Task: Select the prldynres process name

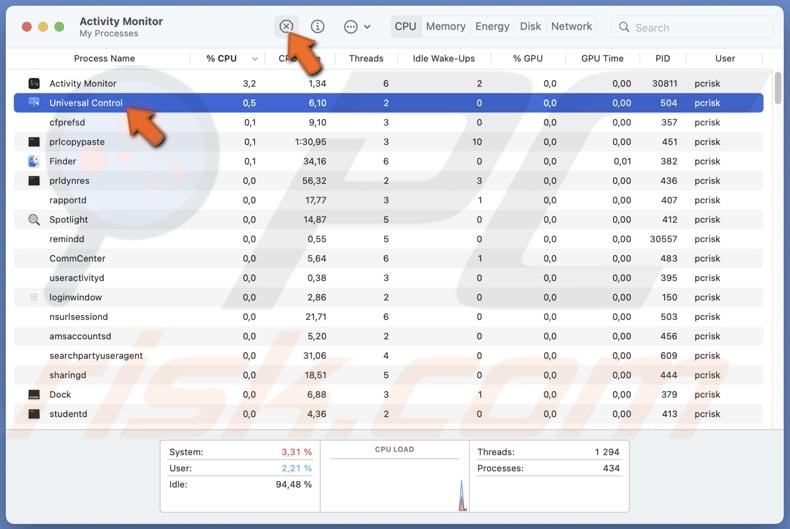Action: tap(69, 181)
